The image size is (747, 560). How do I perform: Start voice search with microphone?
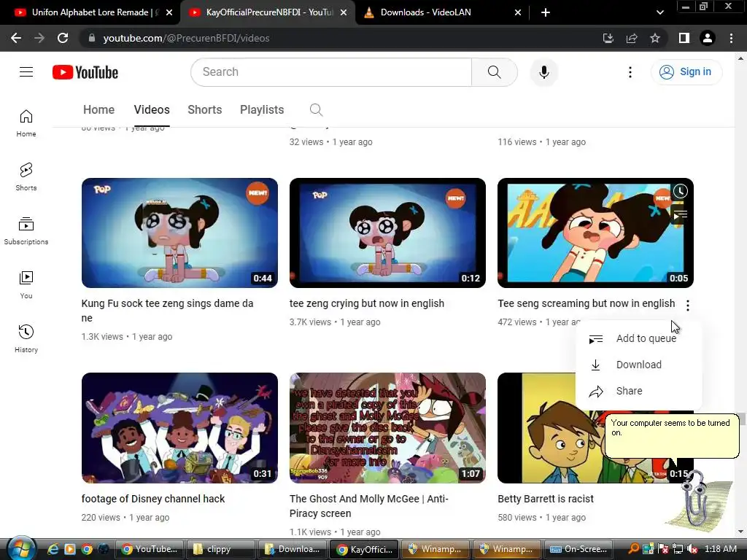pyautogui.click(x=543, y=72)
